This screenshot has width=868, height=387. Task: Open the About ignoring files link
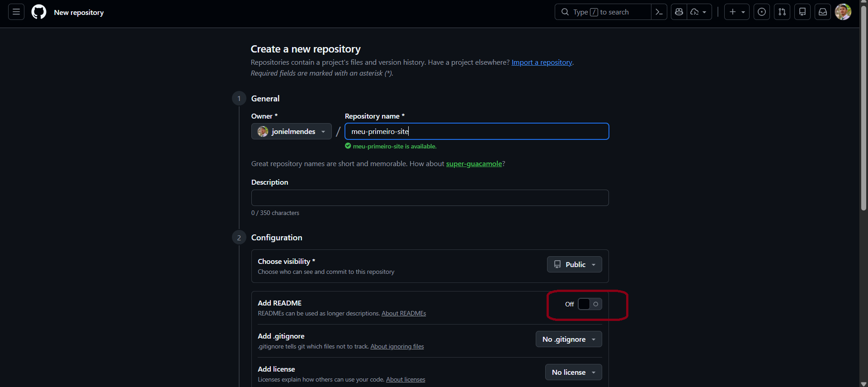point(397,346)
